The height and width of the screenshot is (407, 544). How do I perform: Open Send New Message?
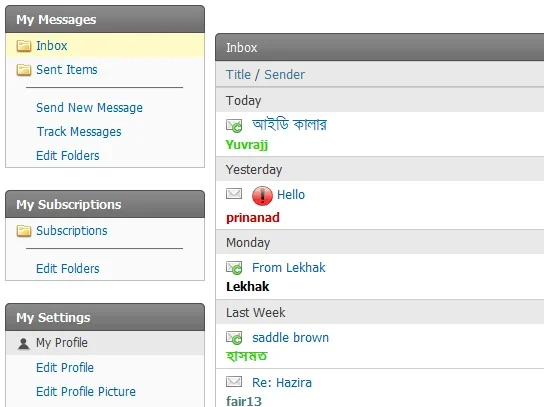[x=90, y=108]
